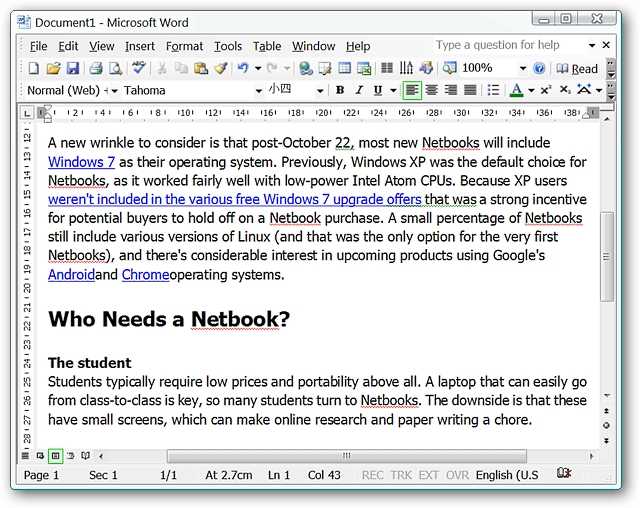The image size is (640, 508).
Task: Apply superscript formatting
Action: 546,90
